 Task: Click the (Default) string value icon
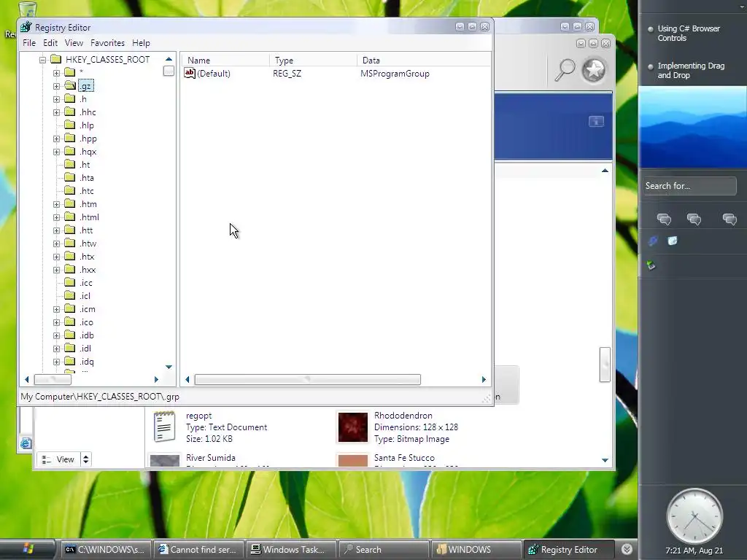click(190, 74)
